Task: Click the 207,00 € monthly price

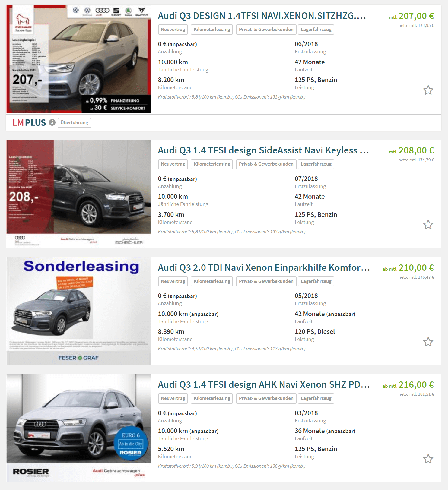Action: [x=416, y=16]
